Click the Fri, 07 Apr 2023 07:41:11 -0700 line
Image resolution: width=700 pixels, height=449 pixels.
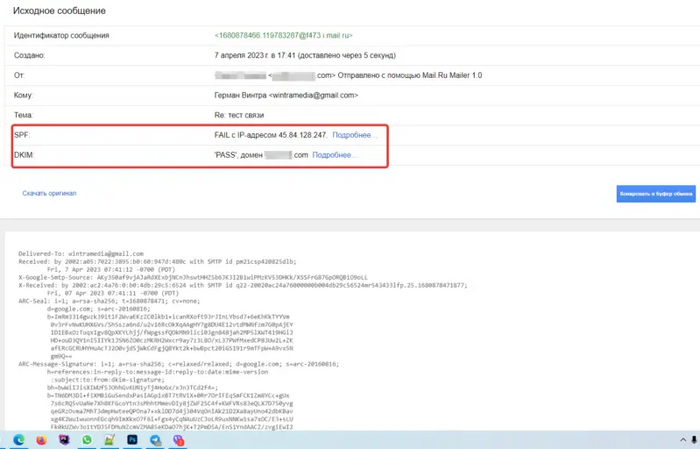(x=113, y=293)
